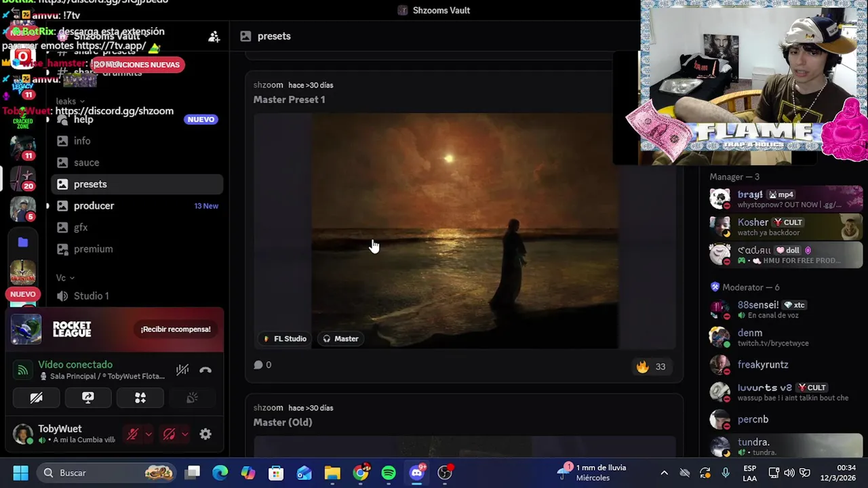868x488 pixels.
Task: Open the activities launcher button
Action: [x=140, y=398]
